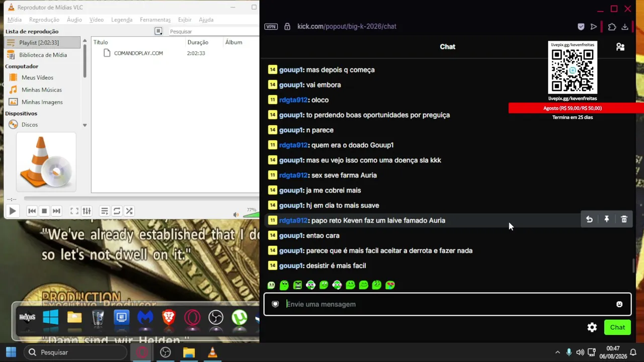644x362 pixels.
Task: Change playlist view mode icon in VLC
Action: [x=158, y=31]
